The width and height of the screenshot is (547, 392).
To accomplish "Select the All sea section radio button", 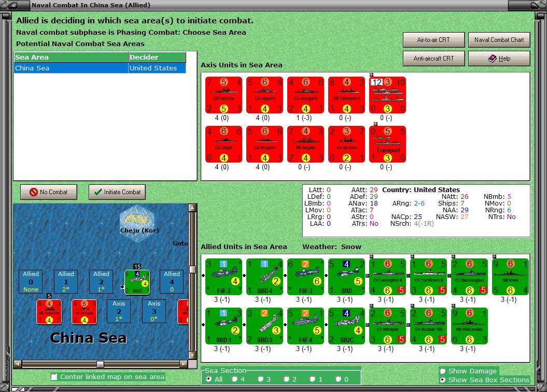I will pos(208,379).
